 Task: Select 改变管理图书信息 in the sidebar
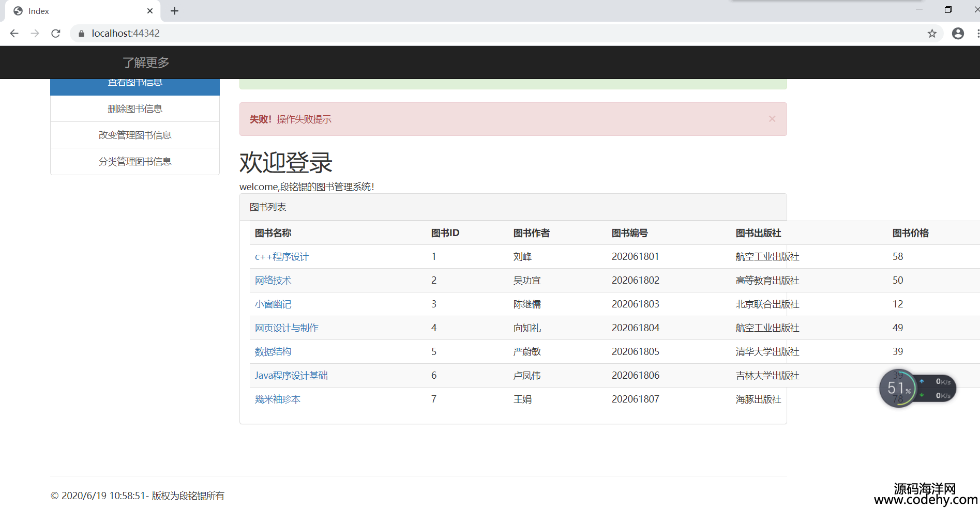[x=135, y=135]
